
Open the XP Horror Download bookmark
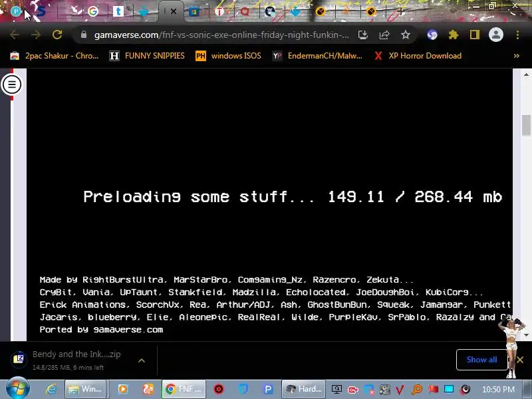tap(418, 56)
